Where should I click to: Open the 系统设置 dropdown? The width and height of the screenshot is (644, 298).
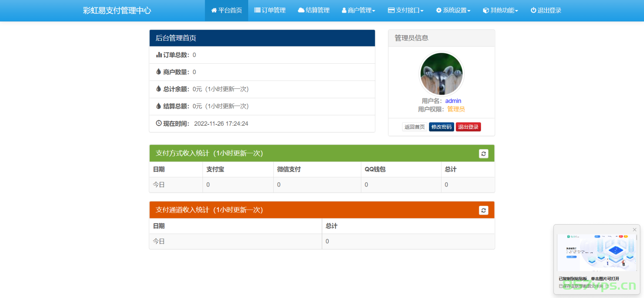pos(453,10)
